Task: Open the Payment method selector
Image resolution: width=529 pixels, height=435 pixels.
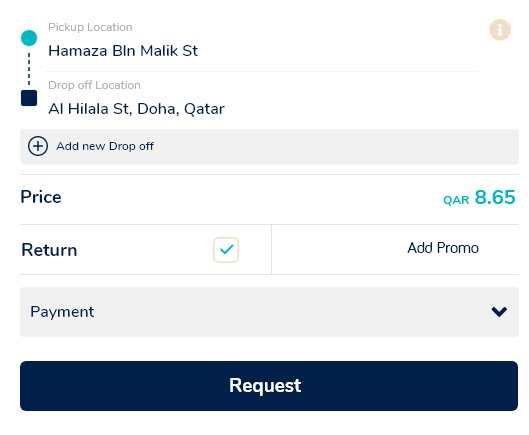Action: tap(269, 312)
